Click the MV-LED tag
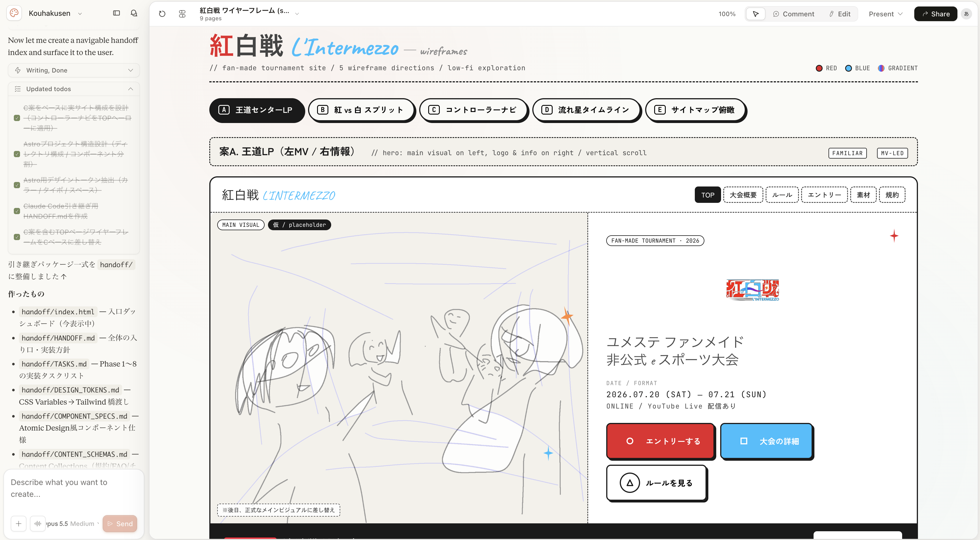The height and width of the screenshot is (540, 980). click(892, 153)
